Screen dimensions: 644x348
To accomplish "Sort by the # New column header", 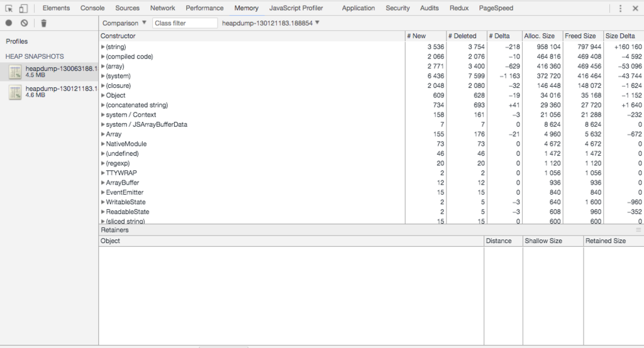I will [x=426, y=36].
